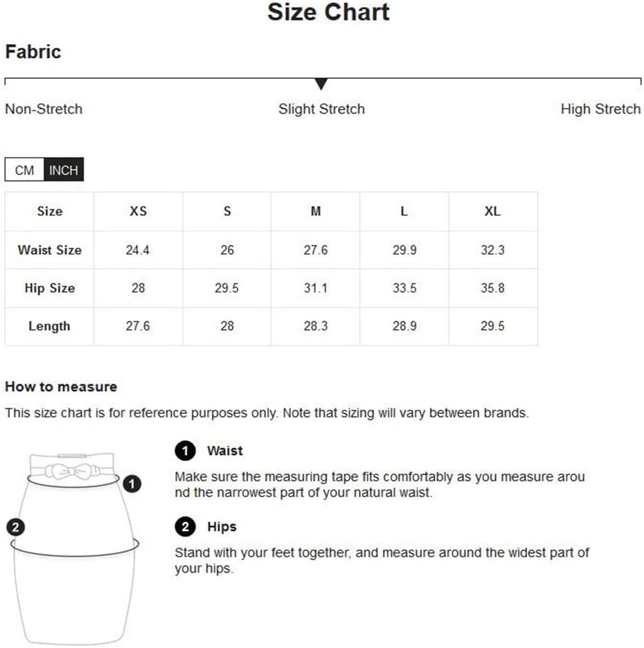The image size is (644, 648).
Task: Click the number 2 badge beside Hips heading
Action: click(185, 526)
